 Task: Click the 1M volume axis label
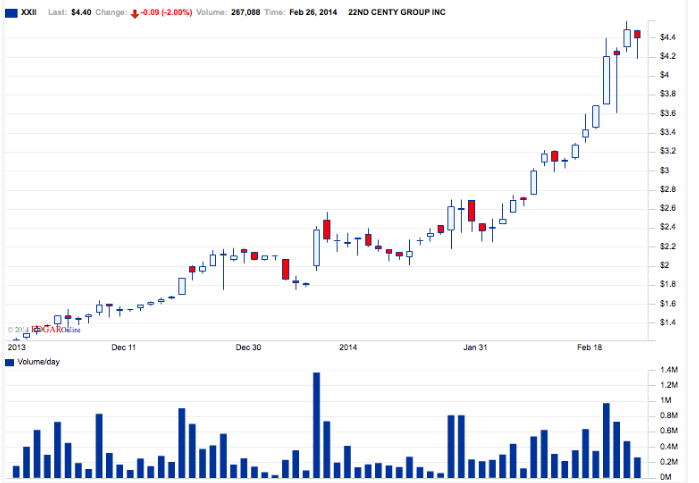tap(666, 400)
